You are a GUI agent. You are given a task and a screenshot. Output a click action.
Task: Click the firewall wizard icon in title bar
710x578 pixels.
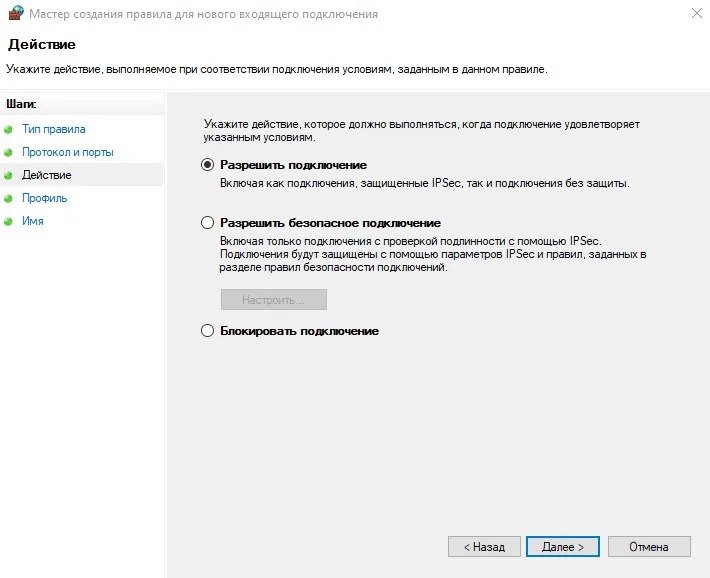[x=14, y=15]
